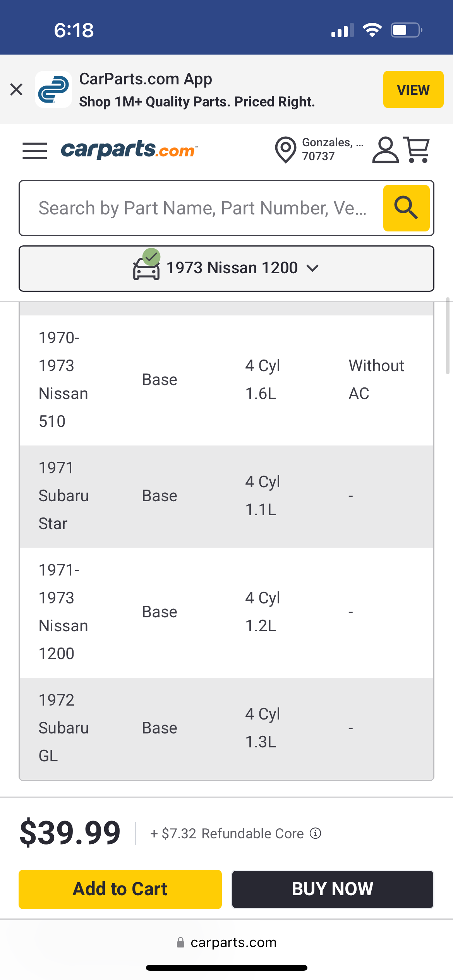Tap the carparts.com logo
Screen dimensions: 453x980
point(129,149)
